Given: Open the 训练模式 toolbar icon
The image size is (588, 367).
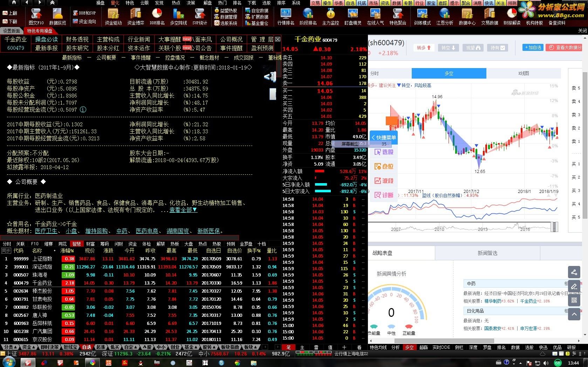Looking at the screenshot, I should tap(422, 16).
